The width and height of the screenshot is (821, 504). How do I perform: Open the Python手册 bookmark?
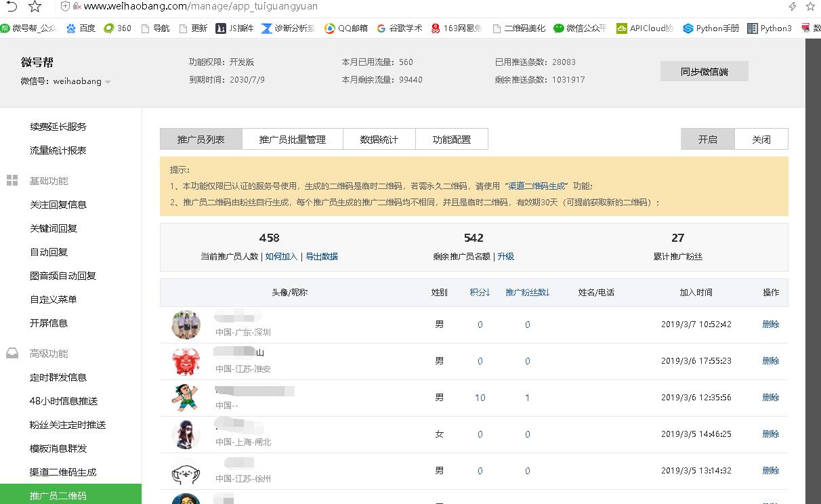tap(711, 28)
